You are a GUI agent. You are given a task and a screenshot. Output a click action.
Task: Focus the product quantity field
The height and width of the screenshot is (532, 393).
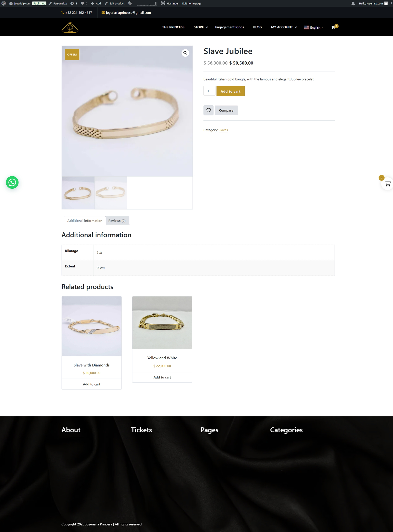coord(209,91)
